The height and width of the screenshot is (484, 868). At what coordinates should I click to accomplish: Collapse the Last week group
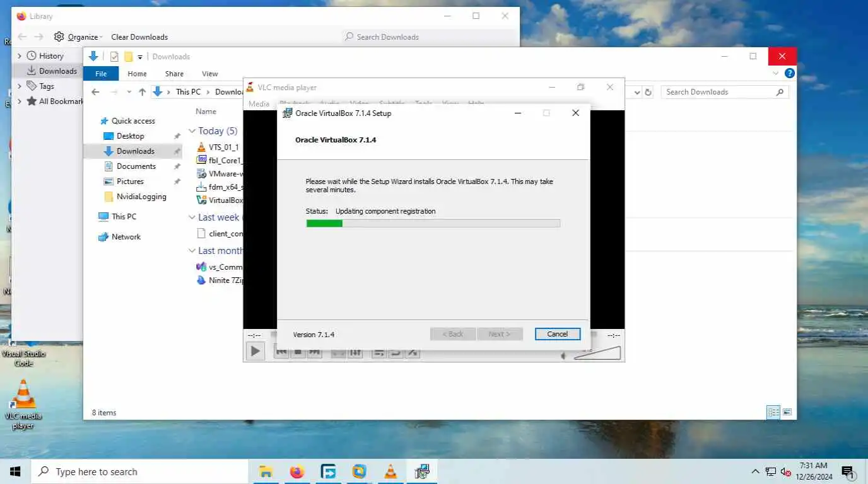pos(192,217)
